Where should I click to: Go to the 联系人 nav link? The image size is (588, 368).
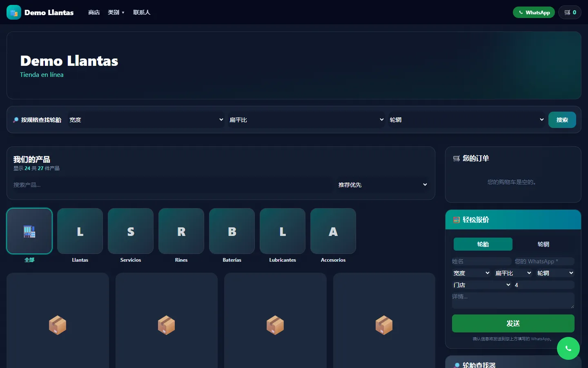pos(142,12)
